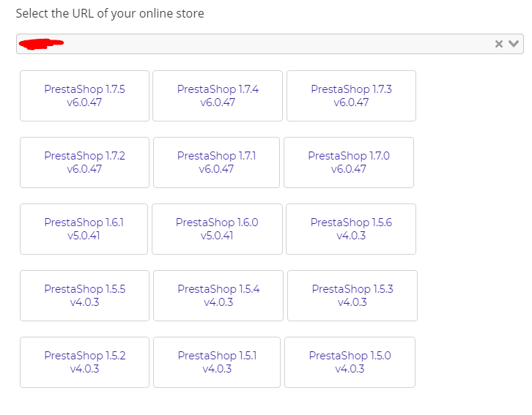The width and height of the screenshot is (532, 415).
Task: Select PrestaShop 1.5.1 v4.0.3
Action: click(x=217, y=362)
